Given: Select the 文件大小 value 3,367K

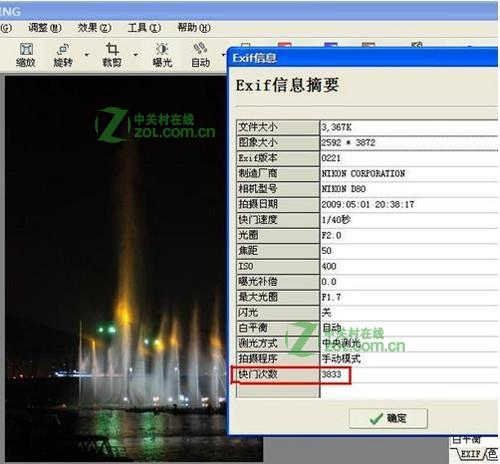Looking at the screenshot, I should pyautogui.click(x=336, y=127).
